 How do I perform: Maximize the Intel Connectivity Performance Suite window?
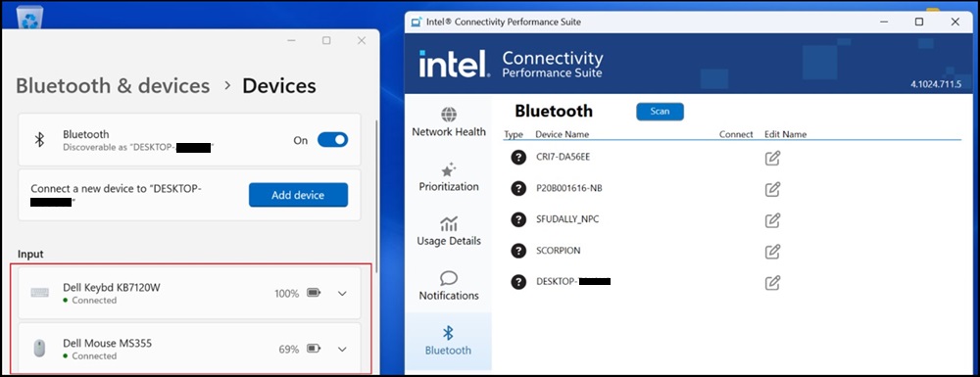(919, 22)
